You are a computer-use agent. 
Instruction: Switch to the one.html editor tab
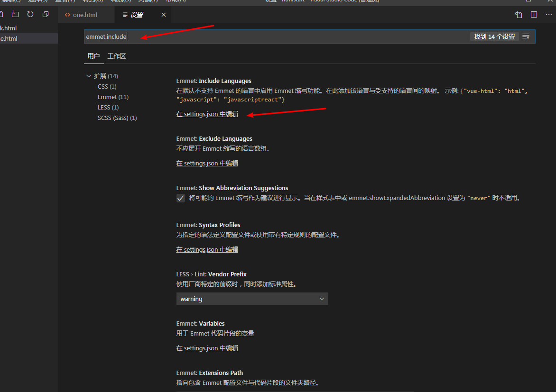86,15
